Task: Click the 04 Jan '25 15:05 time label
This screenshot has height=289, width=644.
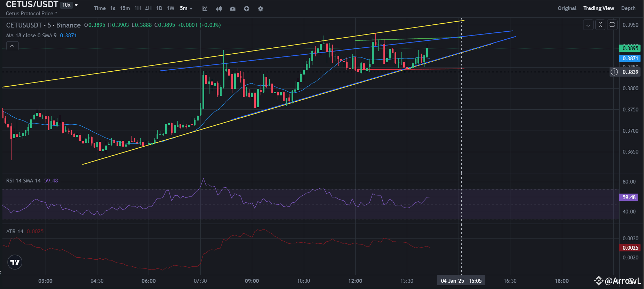Action: [x=461, y=281]
